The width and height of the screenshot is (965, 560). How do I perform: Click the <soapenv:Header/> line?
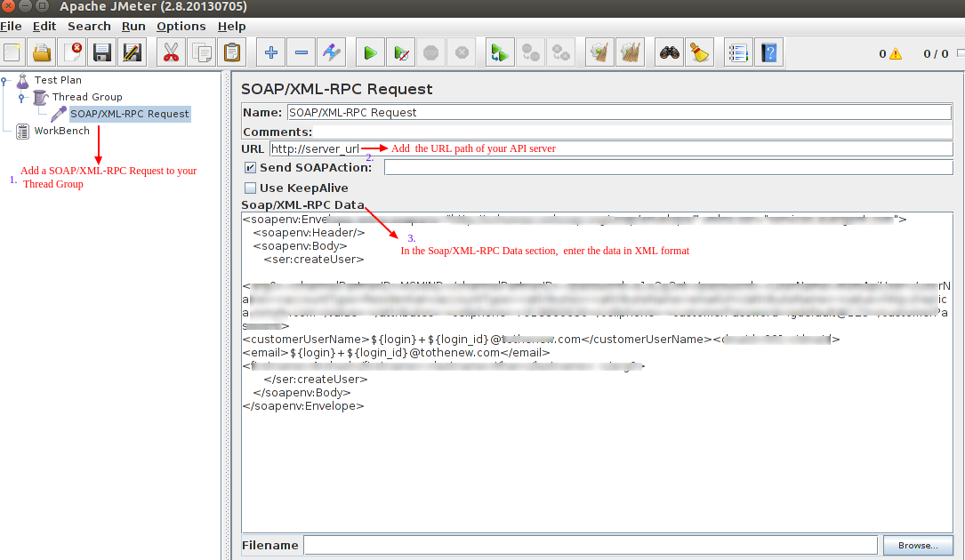point(309,233)
